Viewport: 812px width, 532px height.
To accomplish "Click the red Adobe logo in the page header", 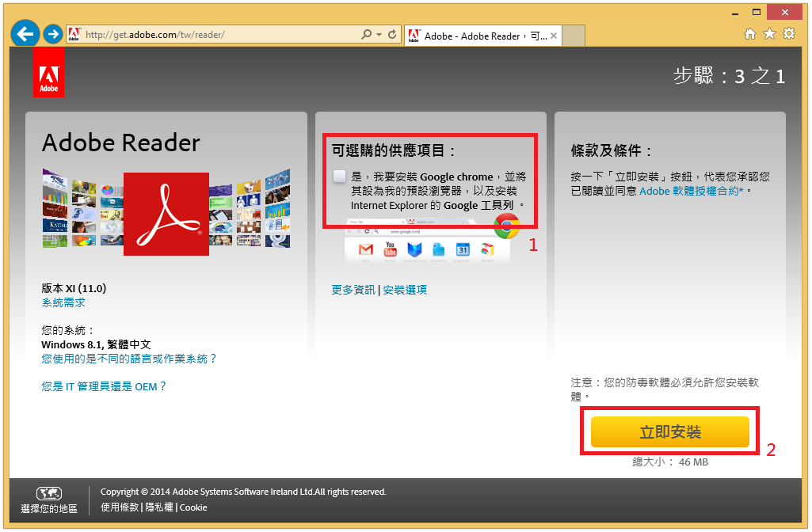I will (x=48, y=73).
